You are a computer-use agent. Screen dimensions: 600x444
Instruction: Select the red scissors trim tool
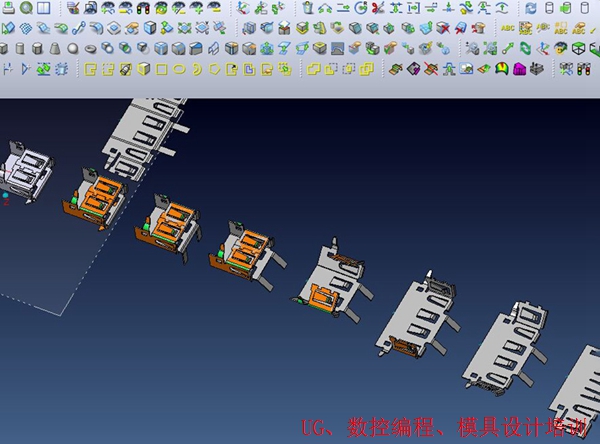click(x=376, y=8)
